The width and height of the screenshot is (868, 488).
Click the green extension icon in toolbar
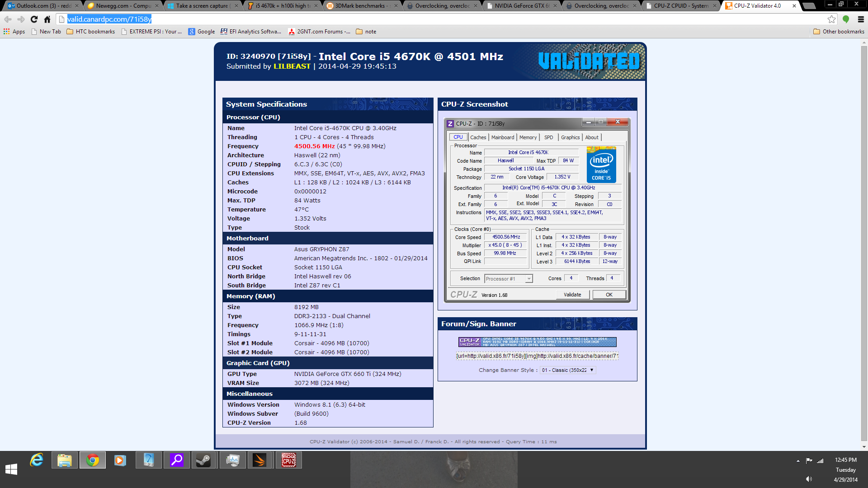pos(846,19)
